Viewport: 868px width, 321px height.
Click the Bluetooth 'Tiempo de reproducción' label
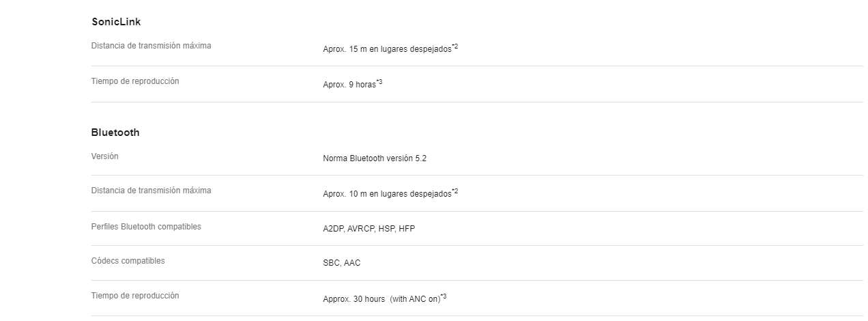135,296
